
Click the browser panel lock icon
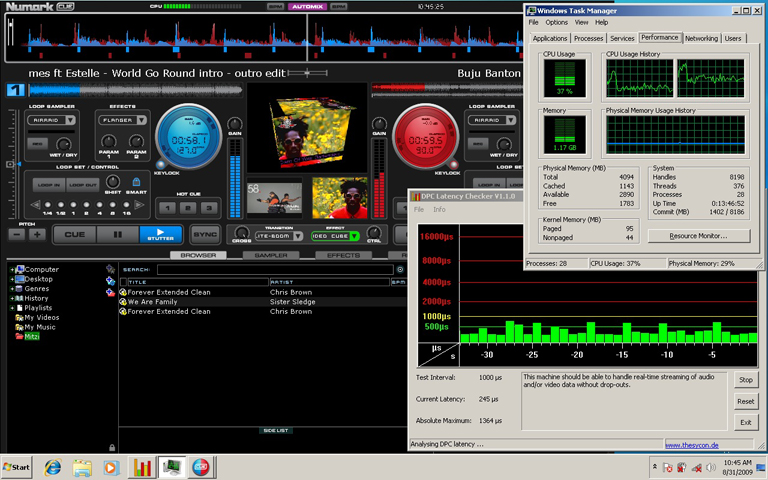[x=111, y=447]
